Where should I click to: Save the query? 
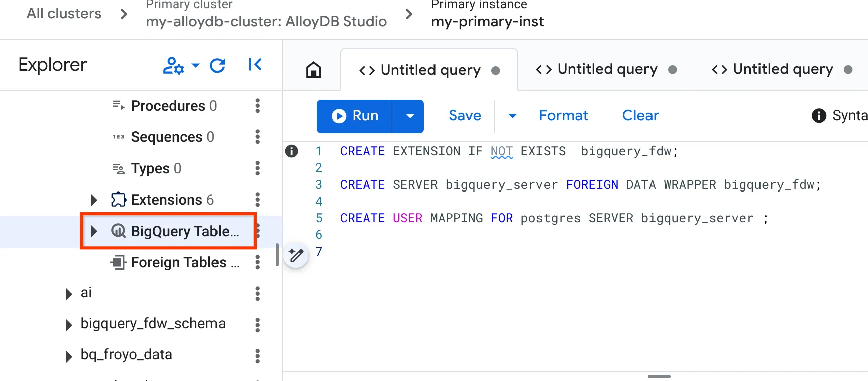click(x=465, y=116)
